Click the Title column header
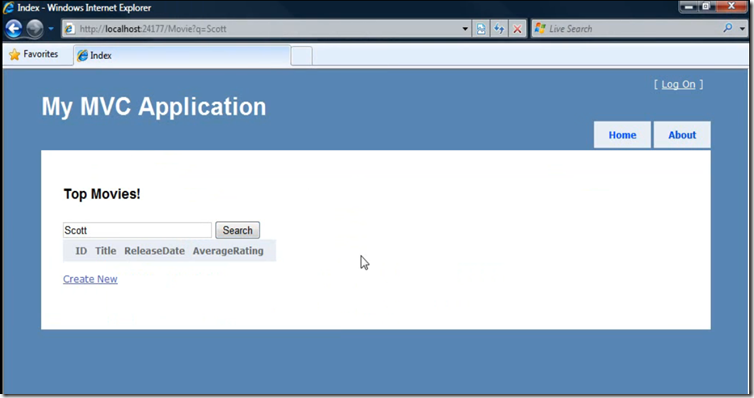The width and height of the screenshot is (754, 398). [x=106, y=251]
